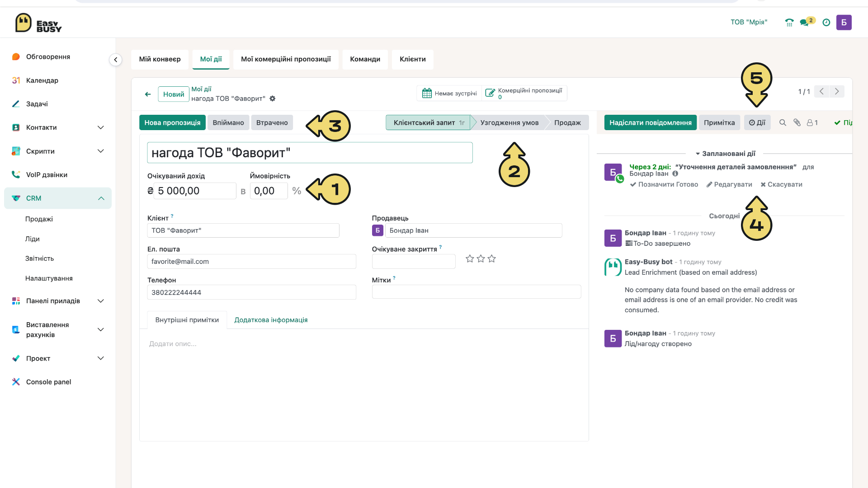Open the VoIP phone icon in header
The width and height of the screenshot is (868, 488).
coord(789,22)
